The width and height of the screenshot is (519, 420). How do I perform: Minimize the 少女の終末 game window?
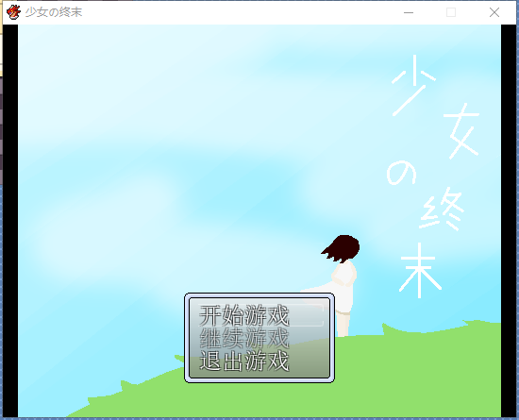[409, 12]
